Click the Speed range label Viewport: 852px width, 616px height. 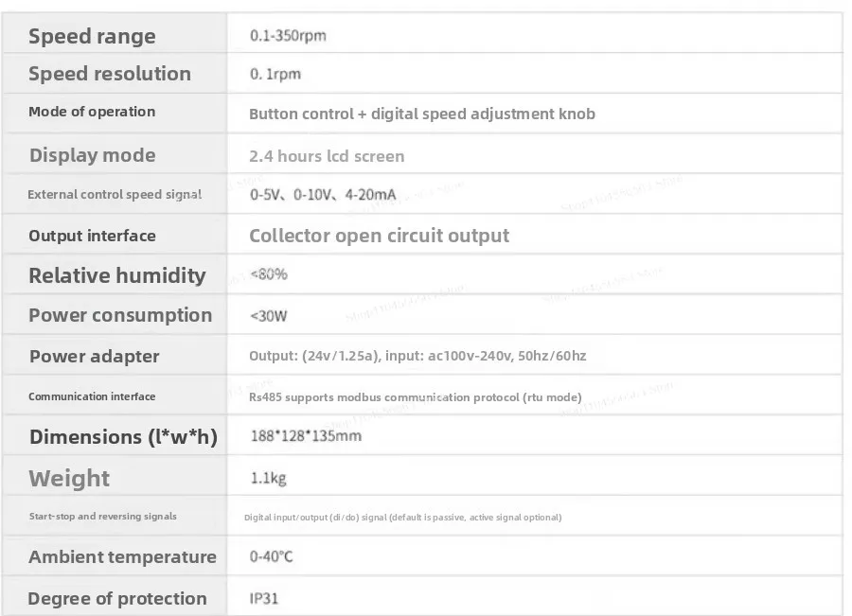[x=92, y=36]
